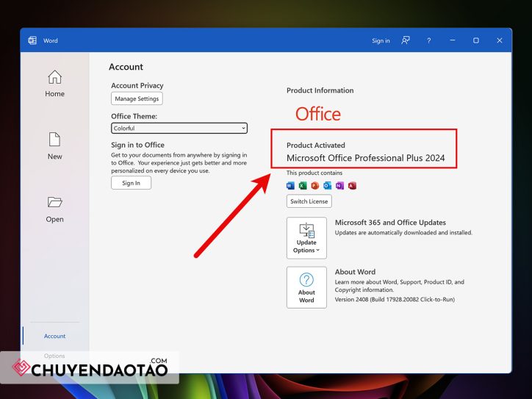
Task: Close the Word window
Action: pos(500,40)
